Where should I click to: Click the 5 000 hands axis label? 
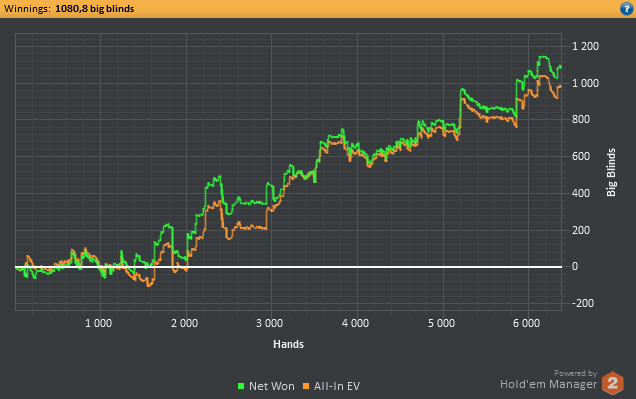(441, 323)
